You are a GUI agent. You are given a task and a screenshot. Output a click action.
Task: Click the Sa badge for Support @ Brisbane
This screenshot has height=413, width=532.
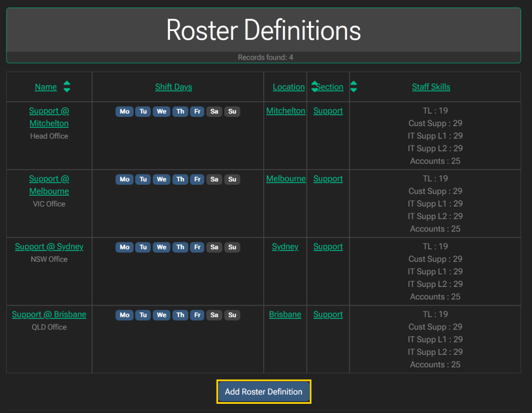[214, 315]
